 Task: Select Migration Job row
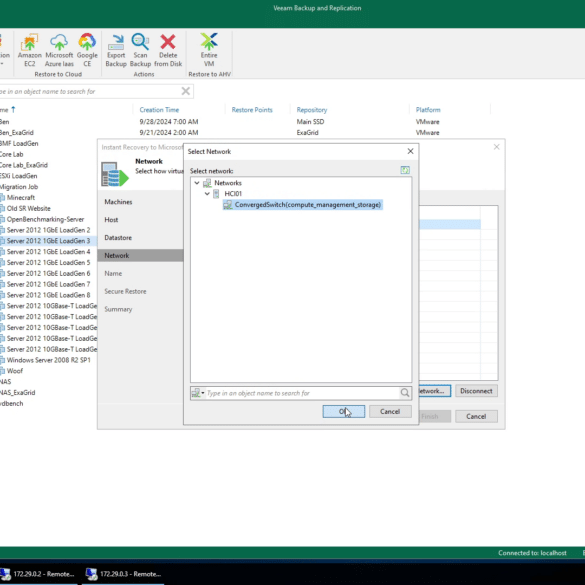19,187
